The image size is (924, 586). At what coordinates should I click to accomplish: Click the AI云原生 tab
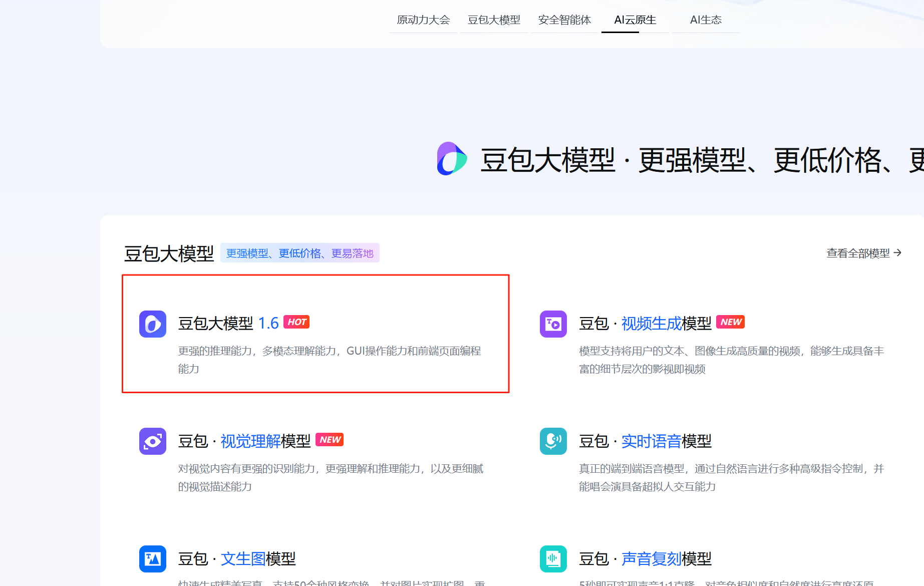point(635,20)
